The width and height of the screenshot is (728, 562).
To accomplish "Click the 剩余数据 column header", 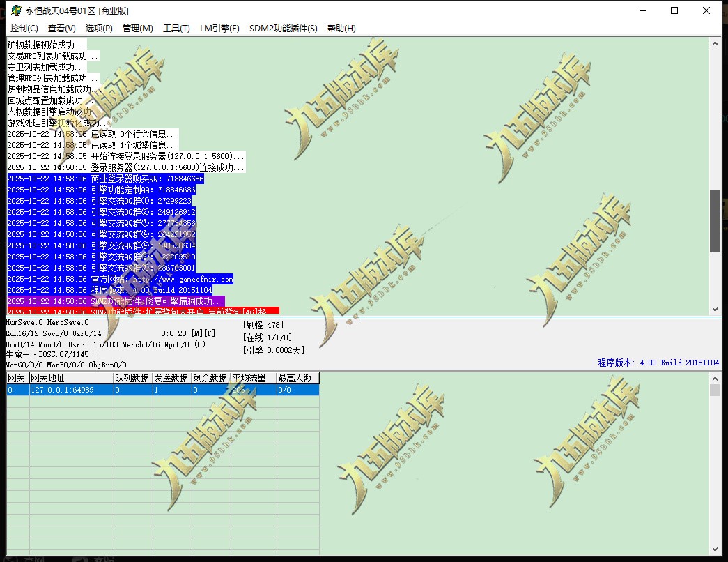I will coord(211,378).
